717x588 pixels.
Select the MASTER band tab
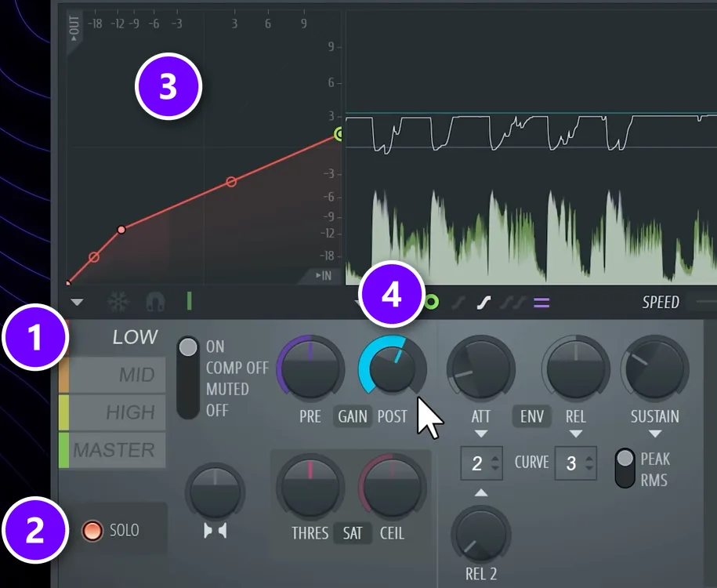click(113, 450)
